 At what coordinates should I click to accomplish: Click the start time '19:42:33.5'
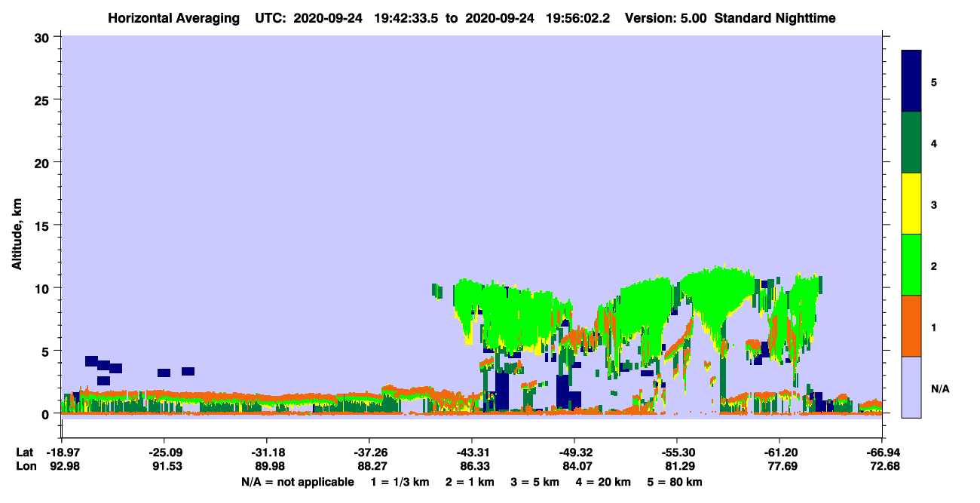click(x=407, y=17)
